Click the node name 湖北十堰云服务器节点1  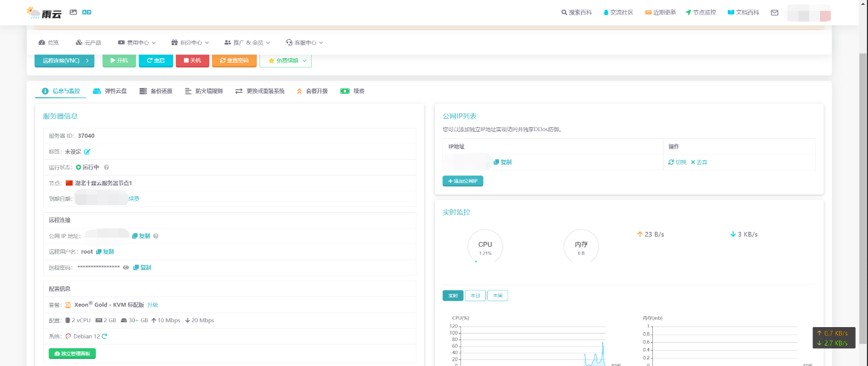click(104, 183)
